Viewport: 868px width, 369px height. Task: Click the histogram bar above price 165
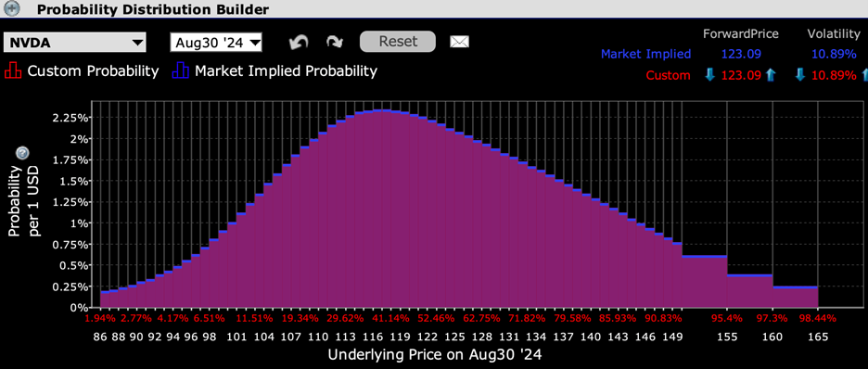(x=796, y=297)
